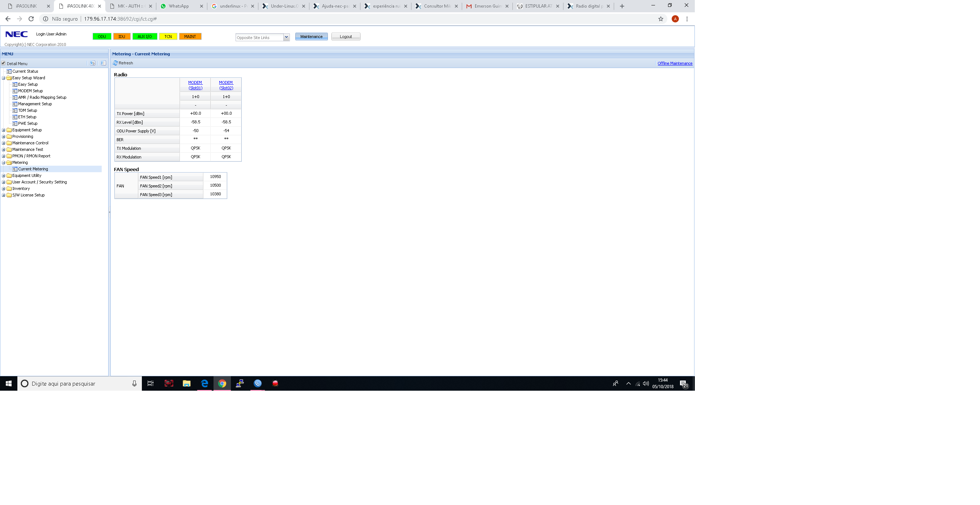980x505 pixels.
Task: Click the Logout button
Action: (346, 37)
